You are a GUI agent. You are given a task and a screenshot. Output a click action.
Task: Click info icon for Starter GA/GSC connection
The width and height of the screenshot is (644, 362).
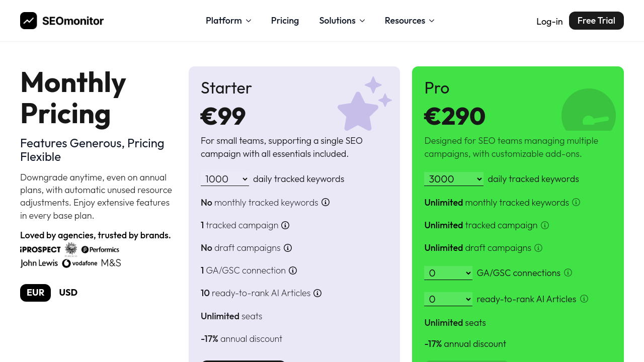[293, 270]
